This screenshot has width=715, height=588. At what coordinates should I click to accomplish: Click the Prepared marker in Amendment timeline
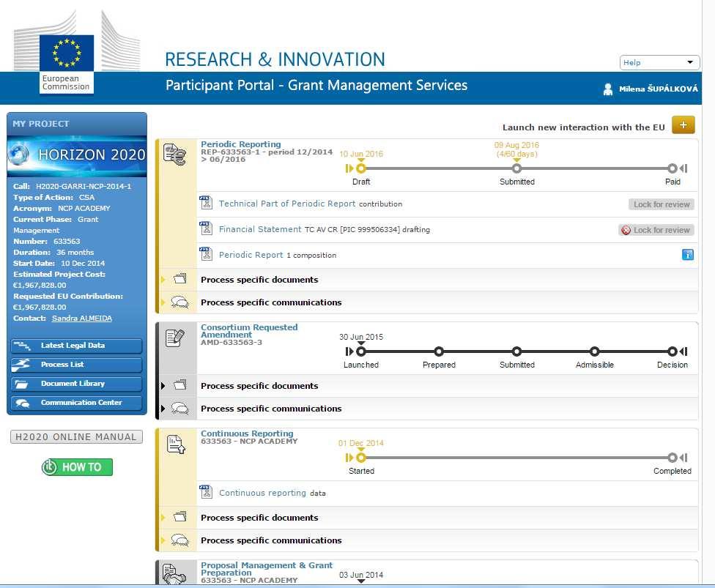pos(439,351)
